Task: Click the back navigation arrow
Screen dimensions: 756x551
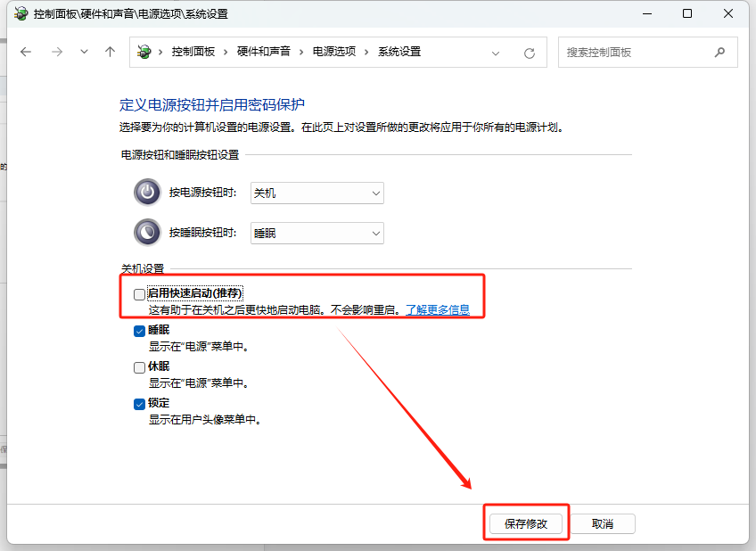Action: (x=26, y=52)
